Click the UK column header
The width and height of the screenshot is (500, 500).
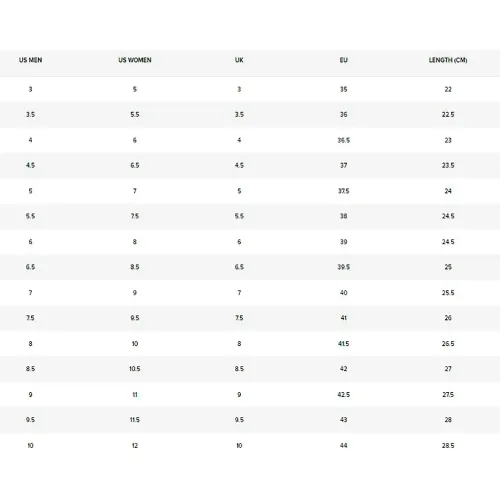pyautogui.click(x=239, y=60)
